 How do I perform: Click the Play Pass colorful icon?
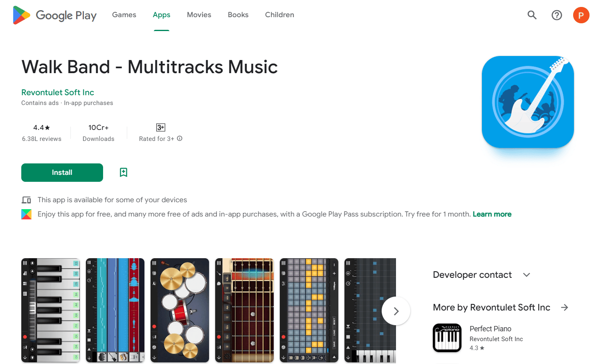pos(26,214)
